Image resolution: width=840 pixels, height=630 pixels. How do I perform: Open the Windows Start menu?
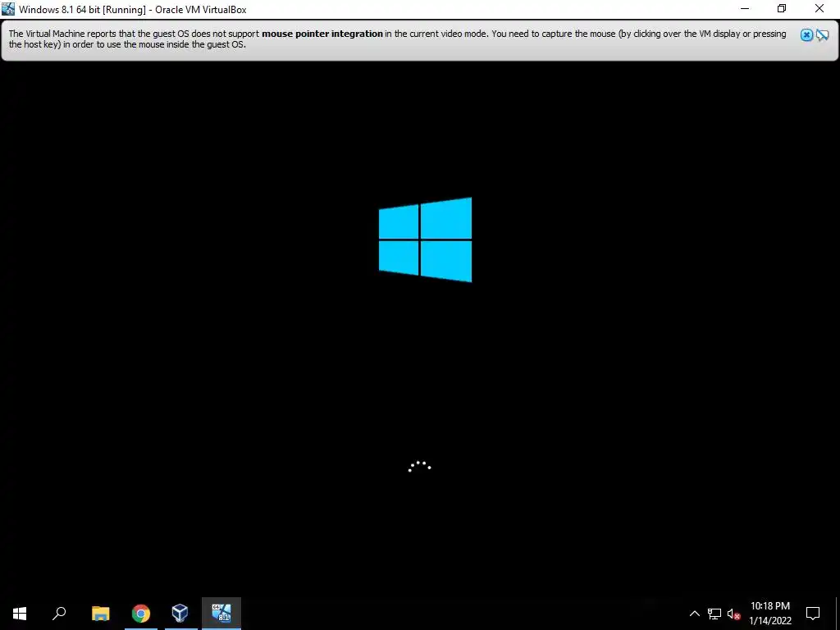(x=20, y=614)
